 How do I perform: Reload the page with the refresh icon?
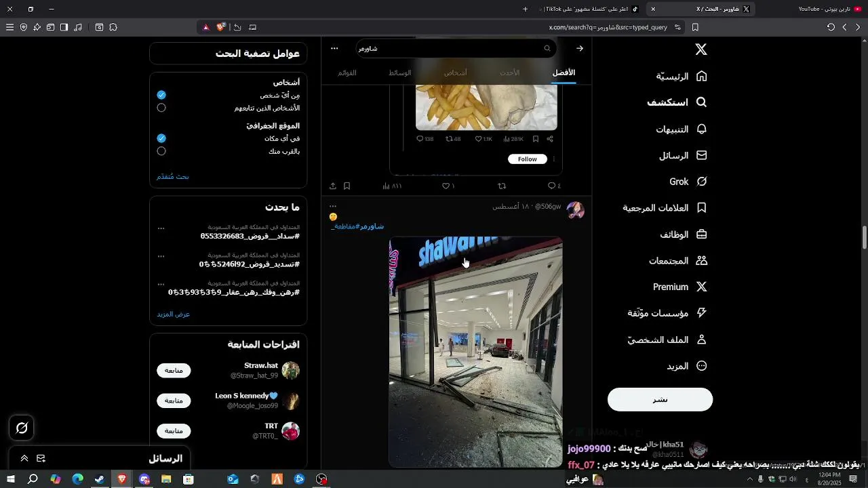831,27
